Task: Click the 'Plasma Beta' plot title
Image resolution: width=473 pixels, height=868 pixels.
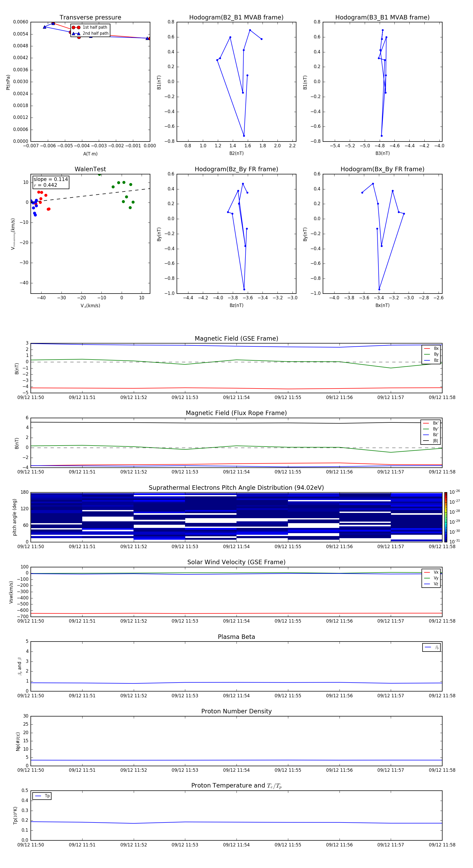Action: tap(236, 637)
